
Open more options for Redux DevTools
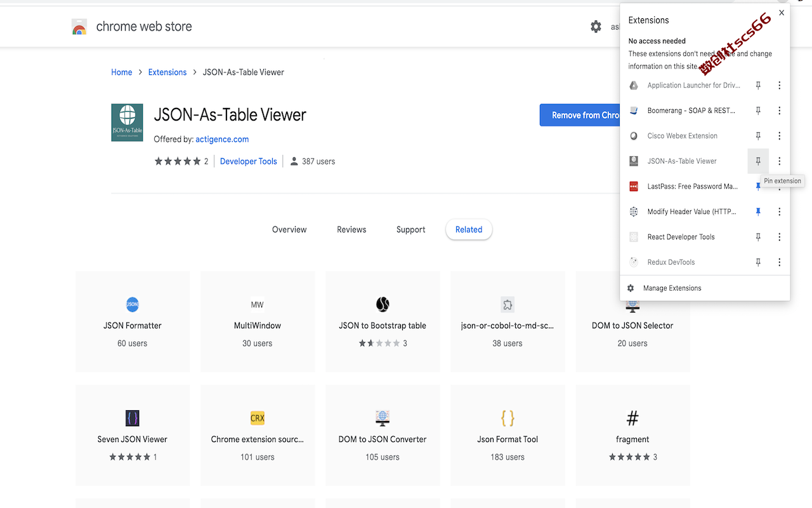tap(780, 262)
